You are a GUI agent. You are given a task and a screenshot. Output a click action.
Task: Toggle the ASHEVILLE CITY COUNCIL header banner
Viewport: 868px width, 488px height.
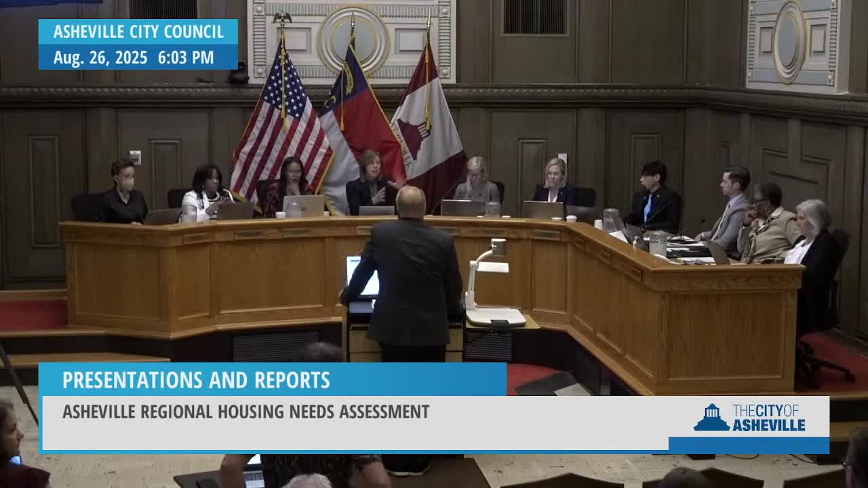point(138,32)
